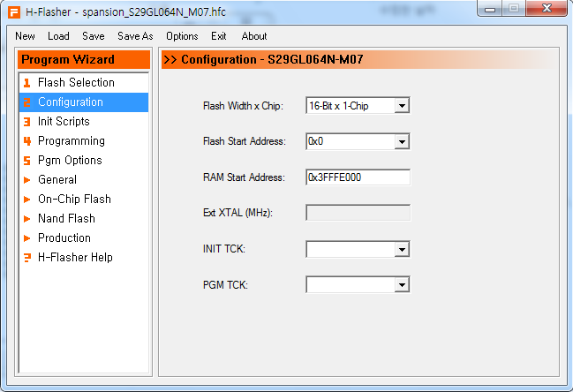Click the INIT TCK label
573x392 pixels.
[x=224, y=249]
